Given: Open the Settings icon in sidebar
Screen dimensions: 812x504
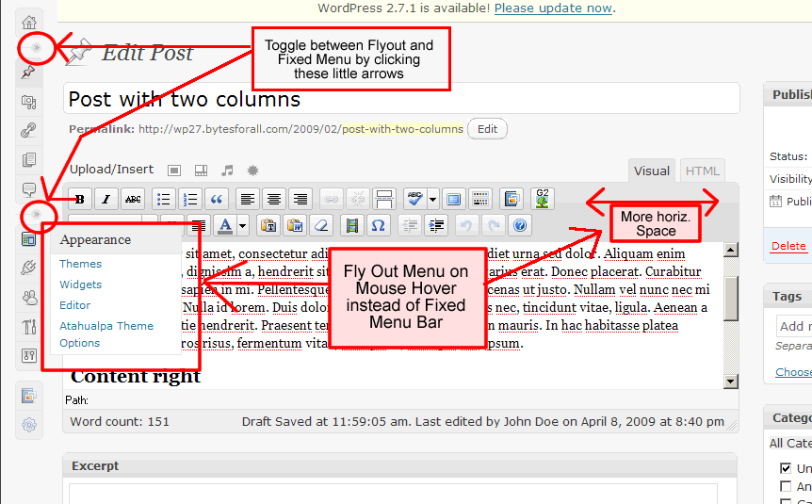Looking at the screenshot, I should coord(29,356).
